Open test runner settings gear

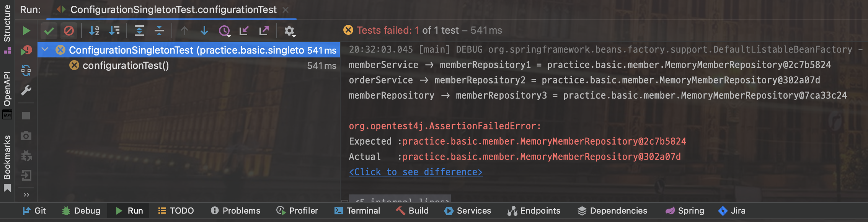290,31
